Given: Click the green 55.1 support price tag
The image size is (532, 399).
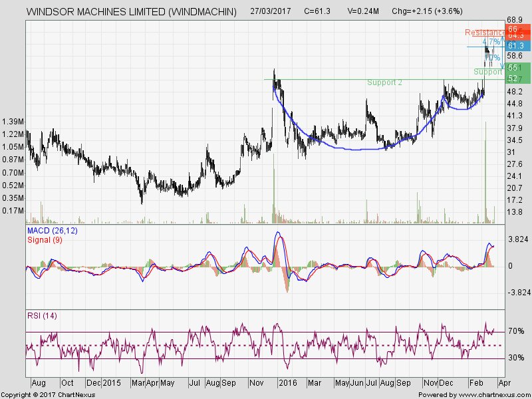Looking at the screenshot, I should [x=518, y=68].
